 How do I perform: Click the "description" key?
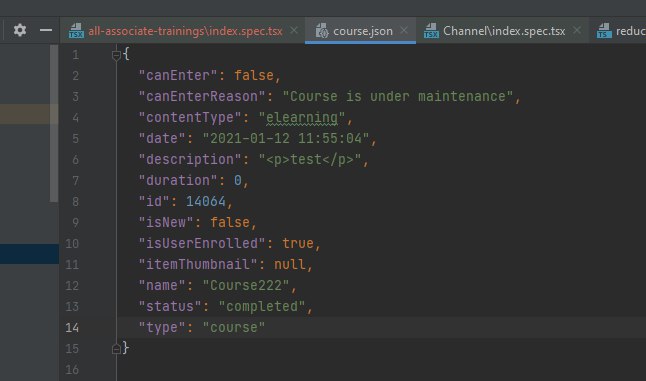190,159
